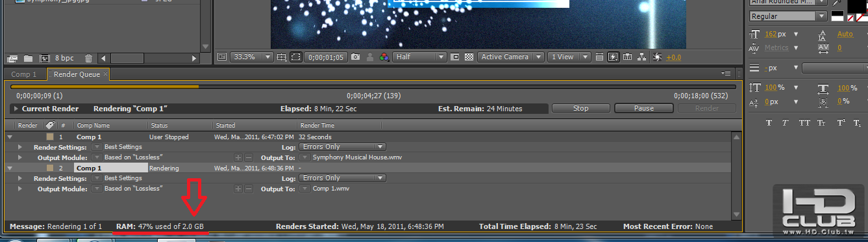Take a snapshot with the camera icon
The height and width of the screenshot is (242, 868).
pyautogui.click(x=356, y=57)
